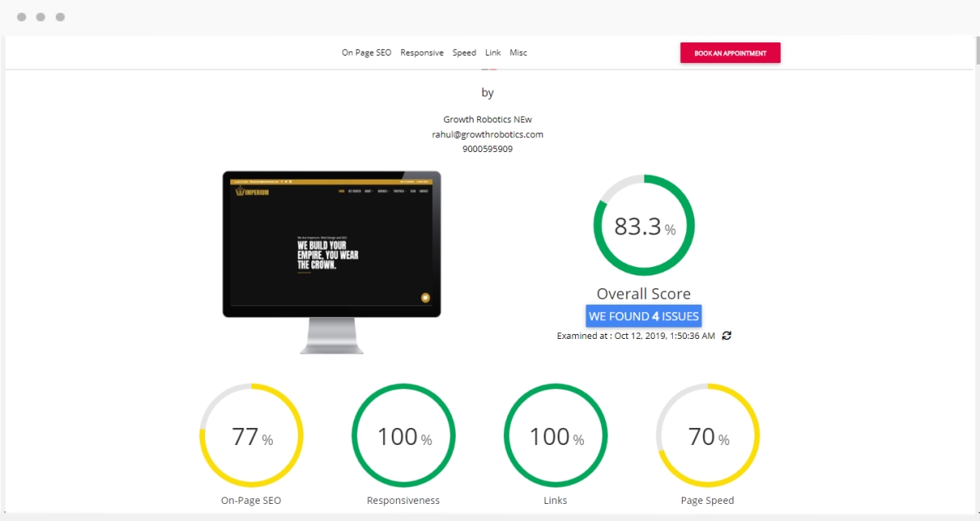Click the On-Page SEO 77% score circle

pyautogui.click(x=251, y=435)
